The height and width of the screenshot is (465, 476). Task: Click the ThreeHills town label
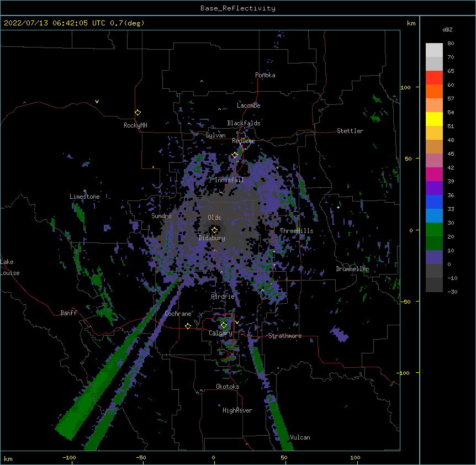point(297,231)
